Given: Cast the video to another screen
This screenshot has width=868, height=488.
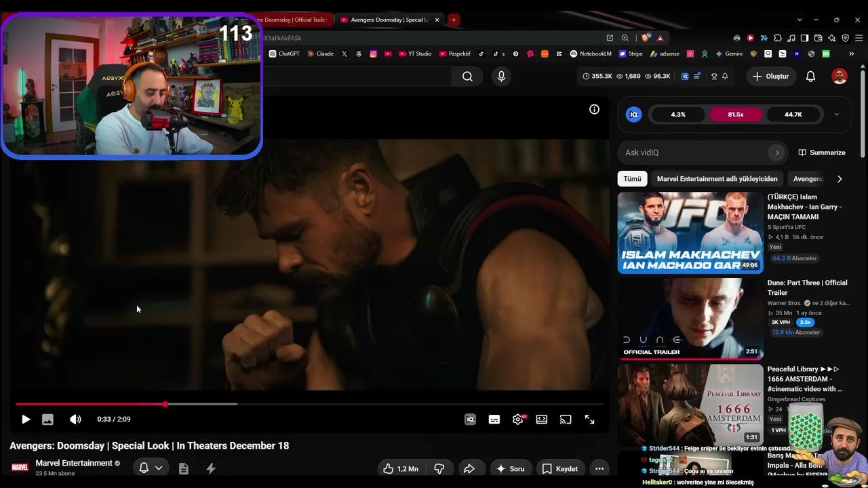Looking at the screenshot, I should (566, 420).
